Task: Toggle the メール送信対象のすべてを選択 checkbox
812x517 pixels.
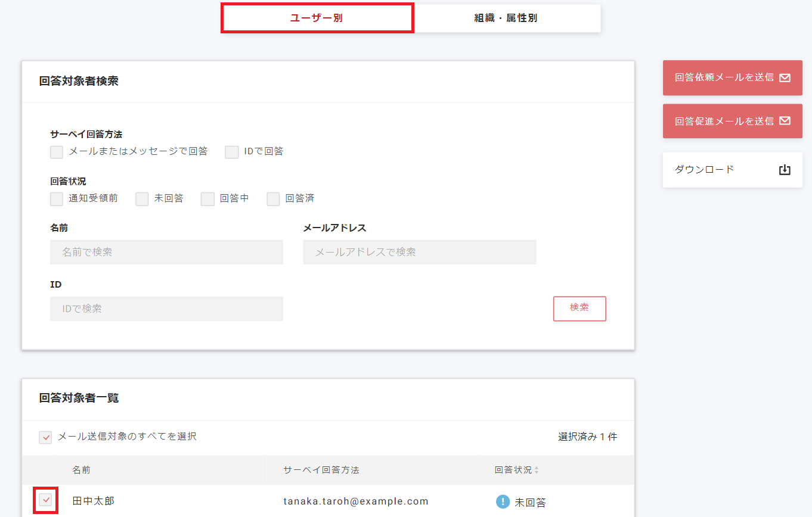Action: click(45, 437)
